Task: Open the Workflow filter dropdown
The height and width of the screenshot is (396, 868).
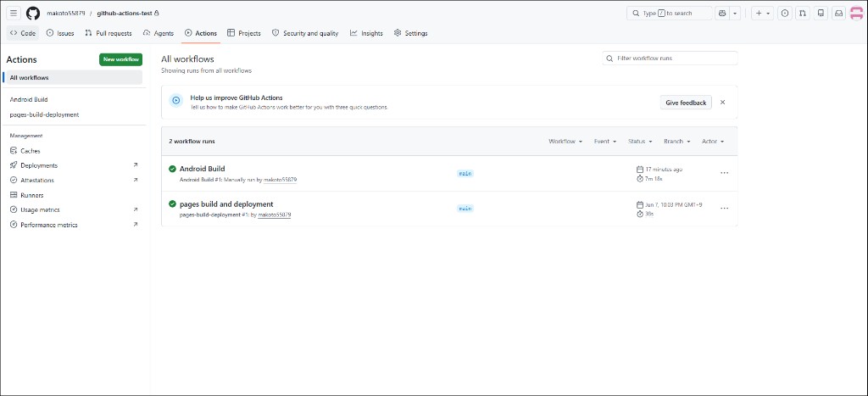Action: coord(565,142)
